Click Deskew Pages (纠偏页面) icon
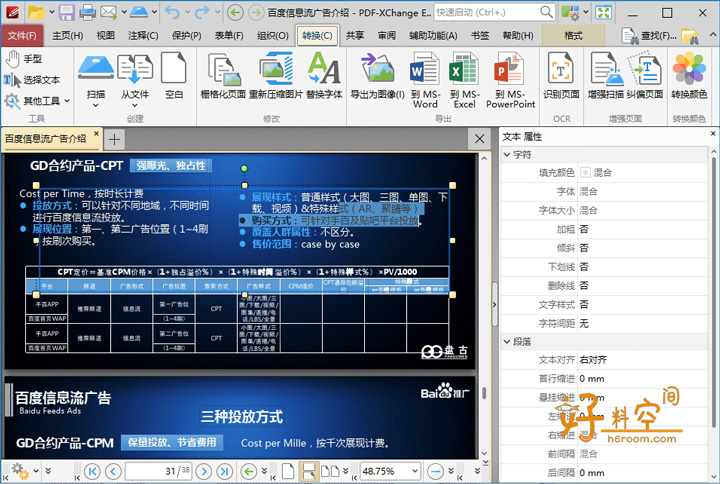The width and height of the screenshot is (720, 484). (645, 76)
